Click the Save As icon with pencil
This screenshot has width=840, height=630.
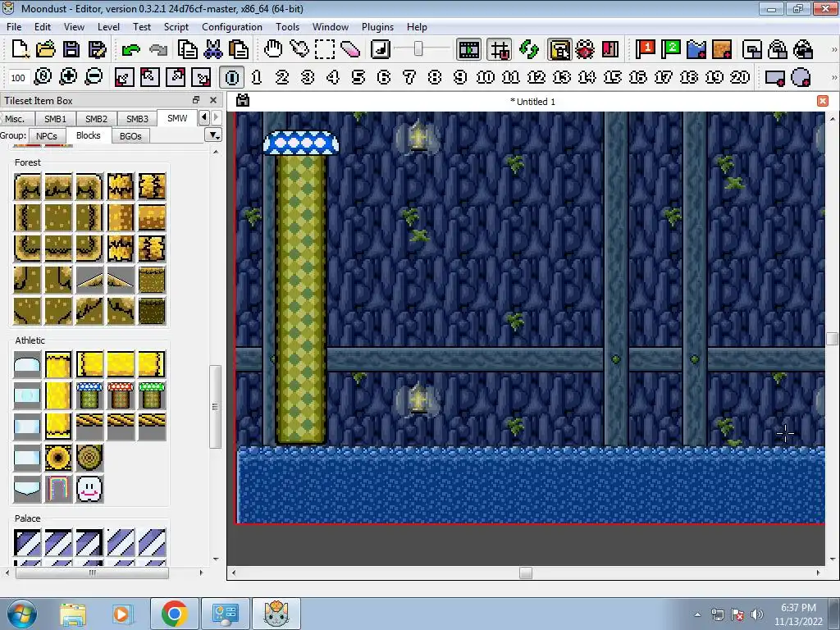(97, 50)
